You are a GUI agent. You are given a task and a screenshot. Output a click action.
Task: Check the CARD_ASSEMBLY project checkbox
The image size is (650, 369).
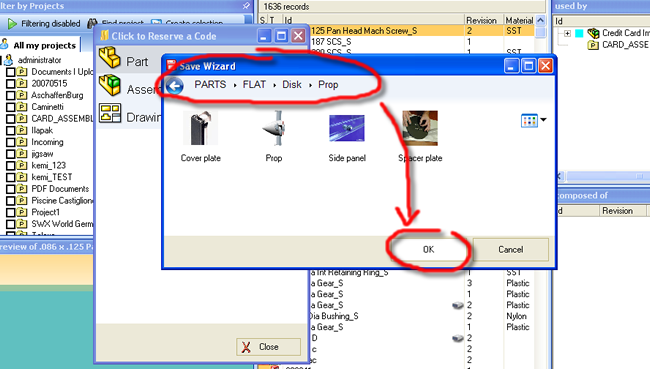click(11, 119)
